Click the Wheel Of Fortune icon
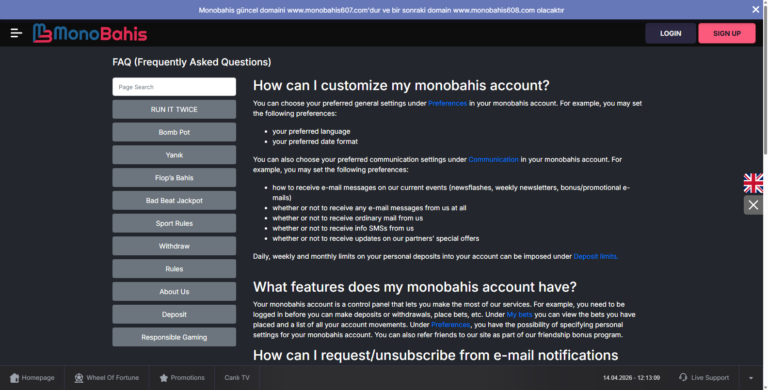 coord(79,378)
